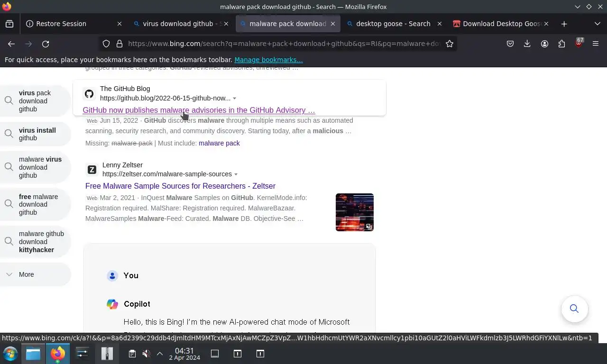Expand dropdown arrow next to github.blog URL
Screen dimensions: 607x364
[234, 99]
